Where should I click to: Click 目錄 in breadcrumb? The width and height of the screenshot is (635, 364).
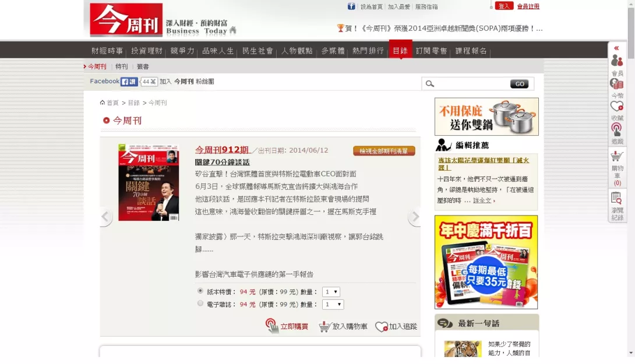[133, 103]
